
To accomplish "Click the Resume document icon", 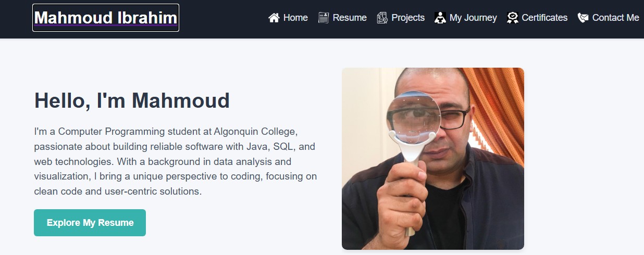I will coord(324,18).
